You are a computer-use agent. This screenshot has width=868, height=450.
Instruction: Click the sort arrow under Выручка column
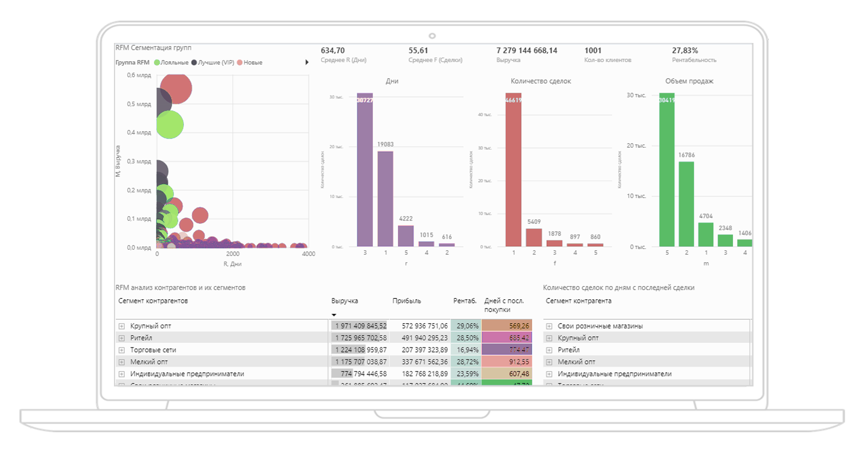point(334,315)
